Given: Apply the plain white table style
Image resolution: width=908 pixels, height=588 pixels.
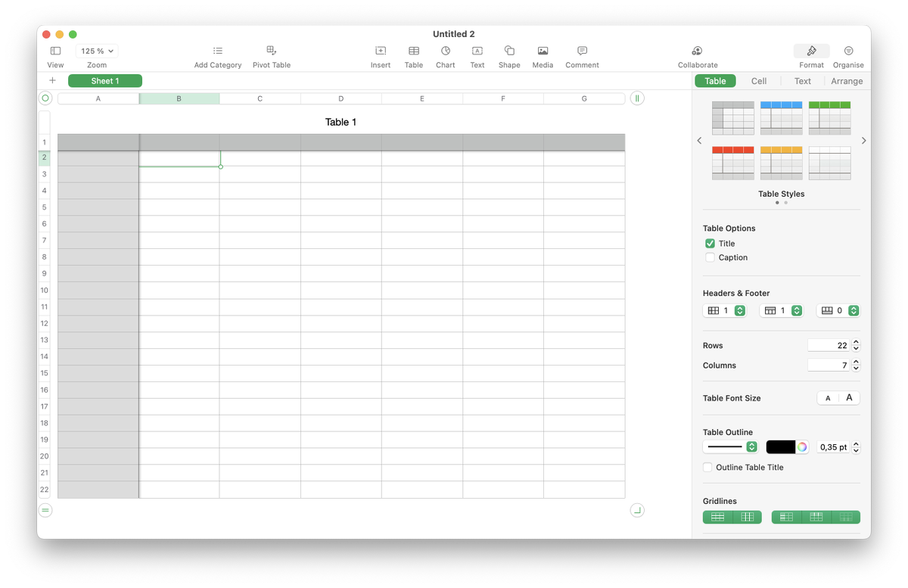Looking at the screenshot, I should 829,163.
